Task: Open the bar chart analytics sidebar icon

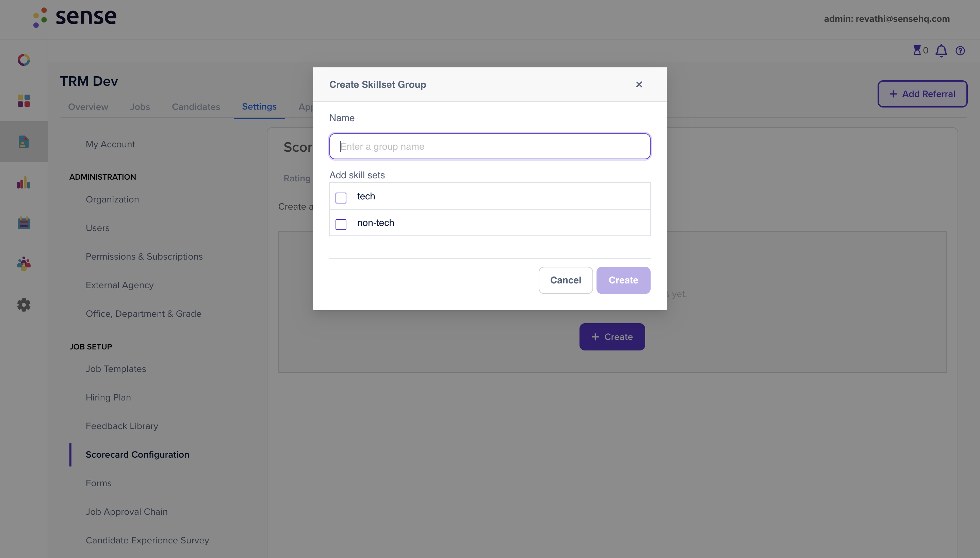Action: 24,182
